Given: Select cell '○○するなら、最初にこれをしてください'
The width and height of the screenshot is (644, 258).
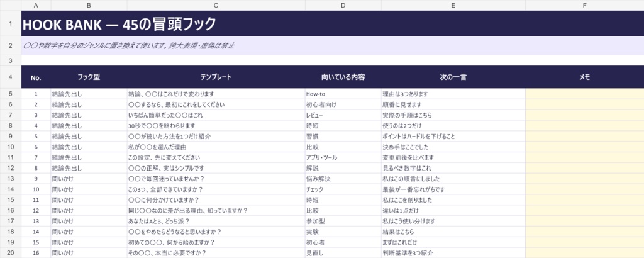Looking at the screenshot, I should (x=216, y=104).
